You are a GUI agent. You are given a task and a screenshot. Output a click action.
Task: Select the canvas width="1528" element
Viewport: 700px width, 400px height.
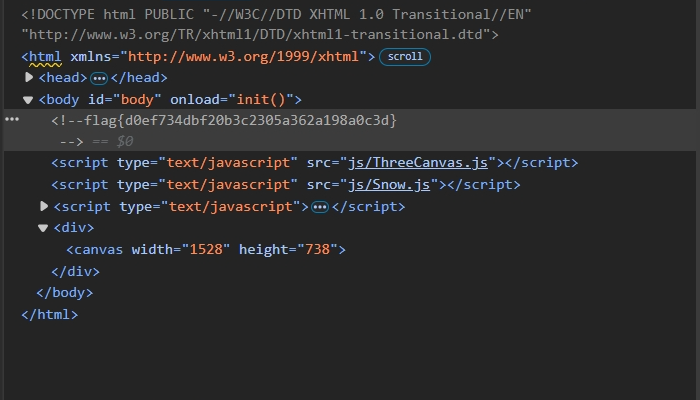coord(206,249)
